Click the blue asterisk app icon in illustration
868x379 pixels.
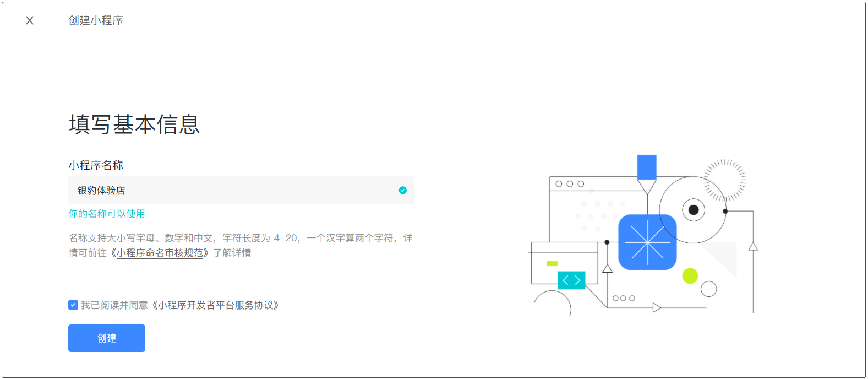[647, 242]
